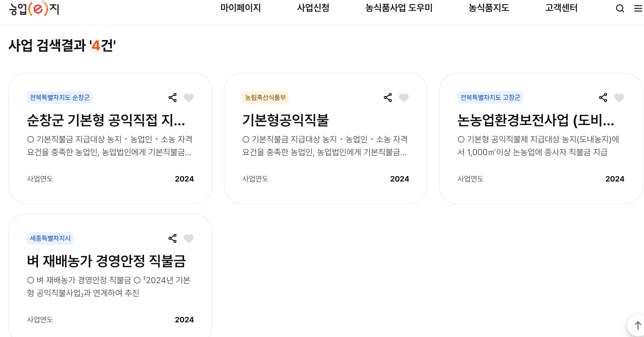The height and width of the screenshot is (337, 644).
Task: Click the scroll-to-top arrow button
Action: 637,326
